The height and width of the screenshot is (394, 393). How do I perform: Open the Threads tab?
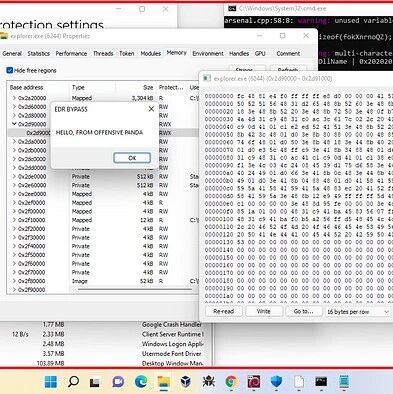pyautogui.click(x=103, y=53)
